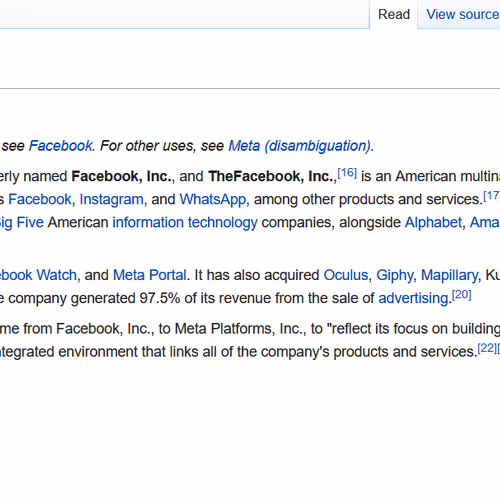Follow the Meta (disambiguation) link
The image size is (500, 500).
tap(299, 146)
